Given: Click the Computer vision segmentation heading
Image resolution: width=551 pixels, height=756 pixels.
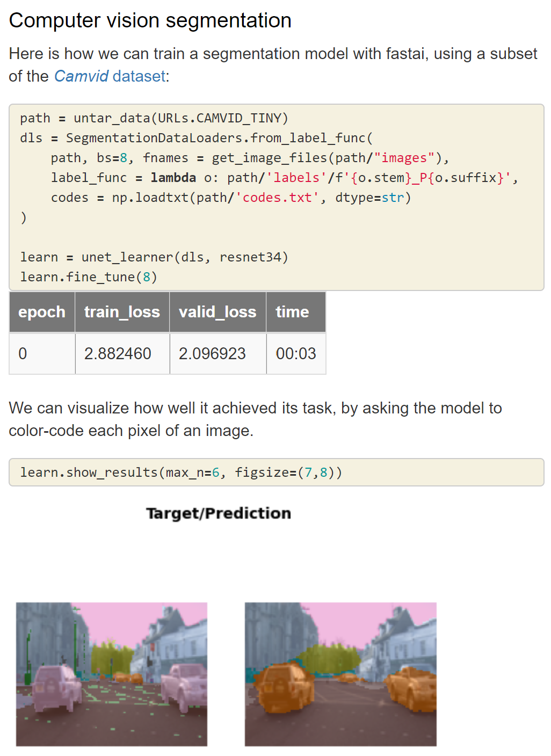Looking at the screenshot, I should [150, 21].
